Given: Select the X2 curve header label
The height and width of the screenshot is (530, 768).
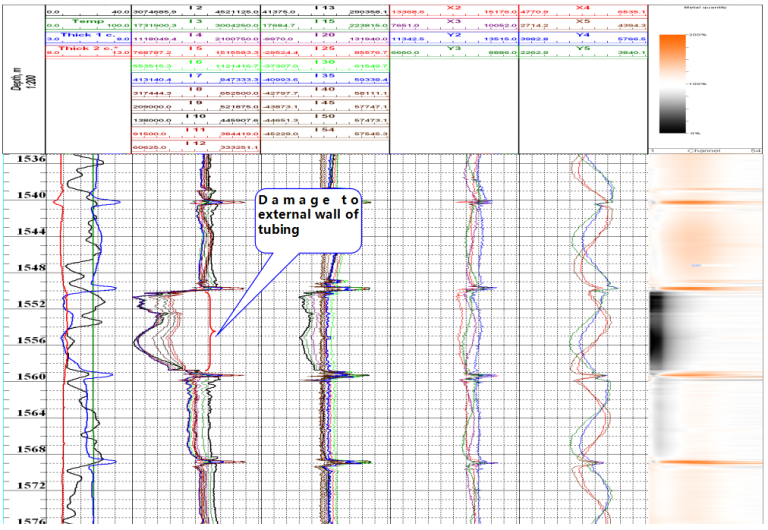Looking at the screenshot, I should click(453, 7).
